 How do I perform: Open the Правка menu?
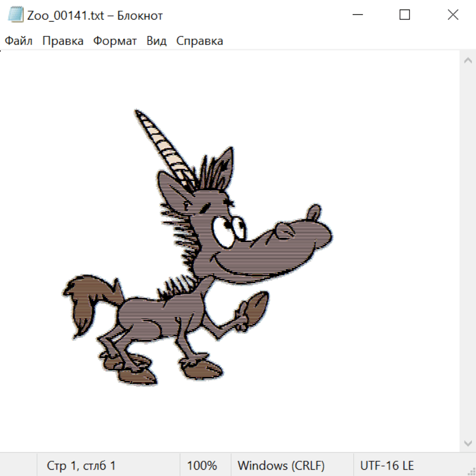63,41
